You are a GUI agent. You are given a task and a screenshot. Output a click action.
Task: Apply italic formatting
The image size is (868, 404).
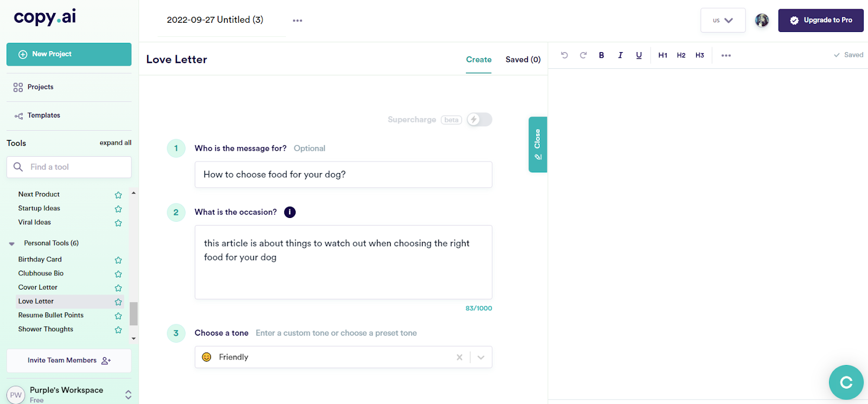pyautogui.click(x=620, y=55)
